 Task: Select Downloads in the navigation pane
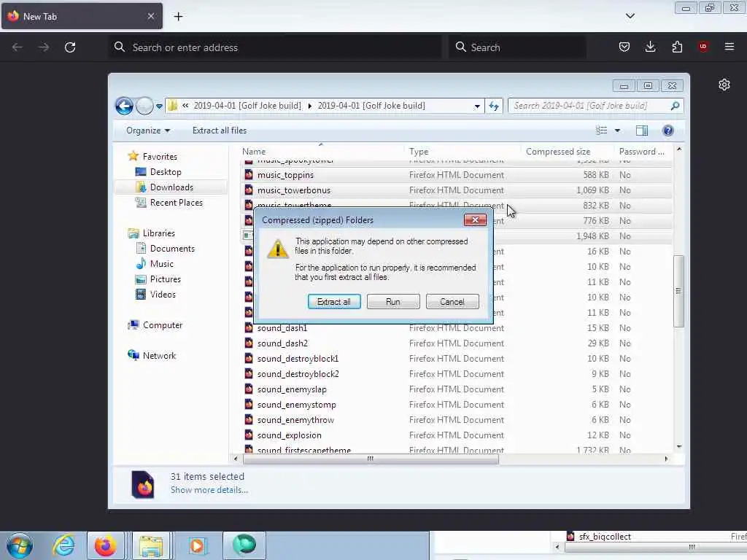click(x=171, y=187)
